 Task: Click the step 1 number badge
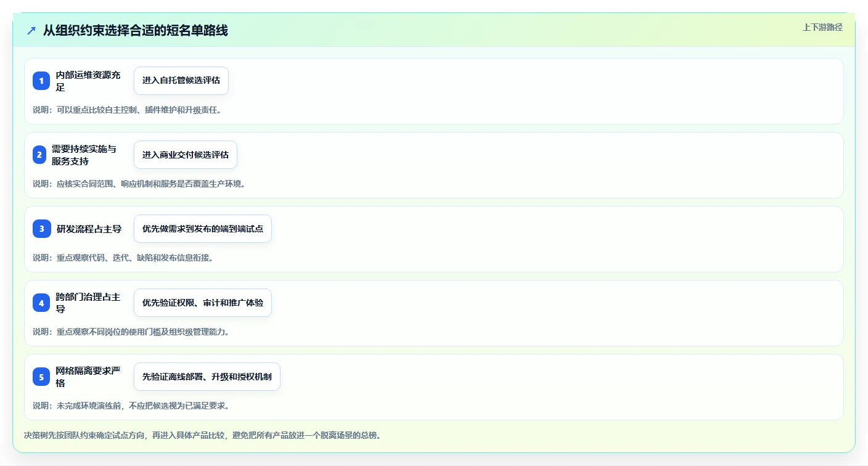point(41,81)
